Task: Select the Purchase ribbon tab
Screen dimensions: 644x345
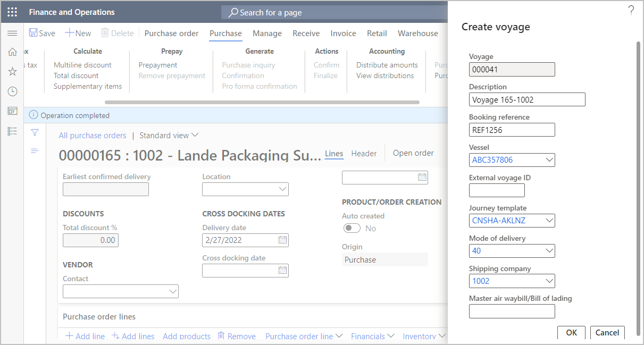Action: click(x=225, y=33)
